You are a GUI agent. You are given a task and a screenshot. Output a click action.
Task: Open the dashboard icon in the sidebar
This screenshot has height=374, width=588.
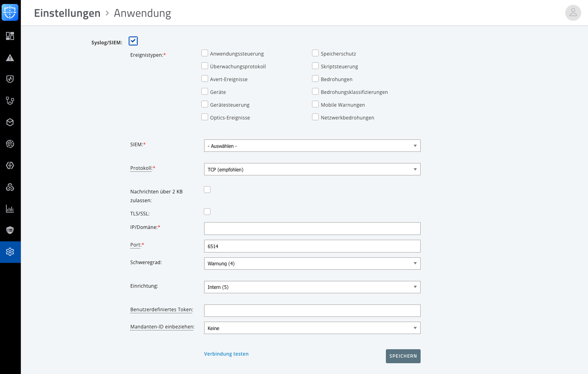(x=10, y=36)
